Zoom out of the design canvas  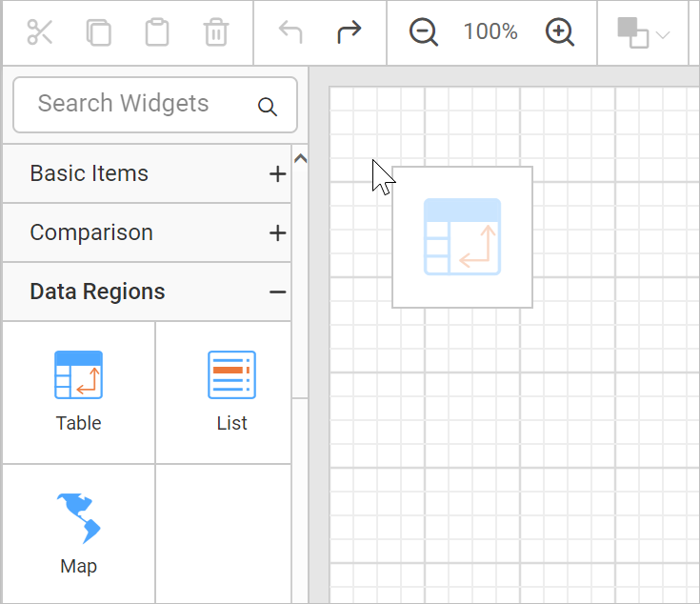(423, 32)
